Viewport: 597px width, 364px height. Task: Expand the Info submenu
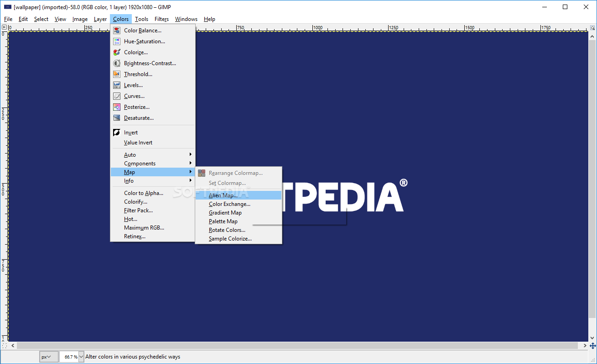(x=152, y=181)
